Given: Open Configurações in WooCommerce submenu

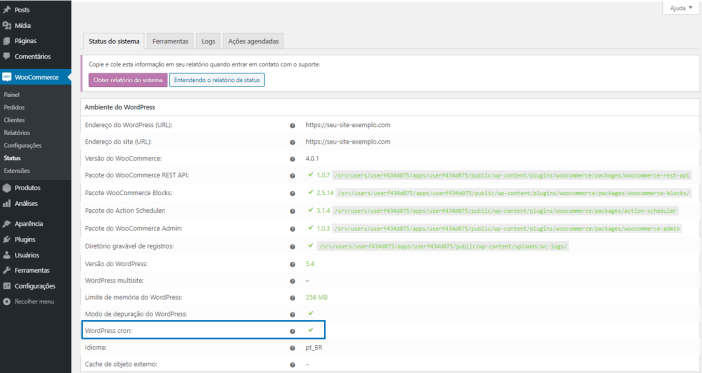Looking at the screenshot, I should [x=22, y=146].
